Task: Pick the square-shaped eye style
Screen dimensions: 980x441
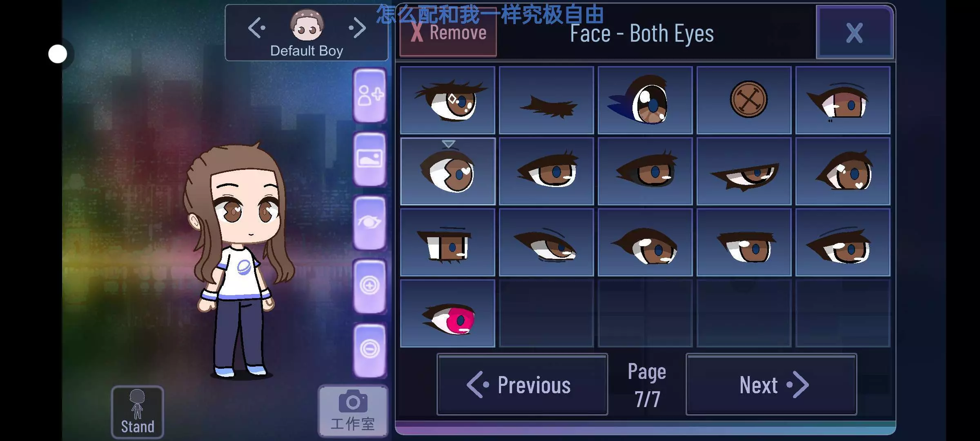Action: pos(448,243)
